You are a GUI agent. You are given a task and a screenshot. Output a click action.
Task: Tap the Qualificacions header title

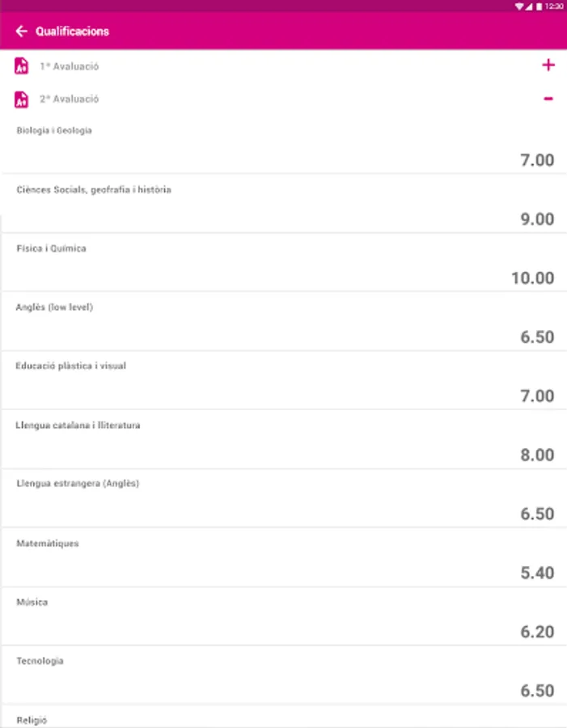72,32
